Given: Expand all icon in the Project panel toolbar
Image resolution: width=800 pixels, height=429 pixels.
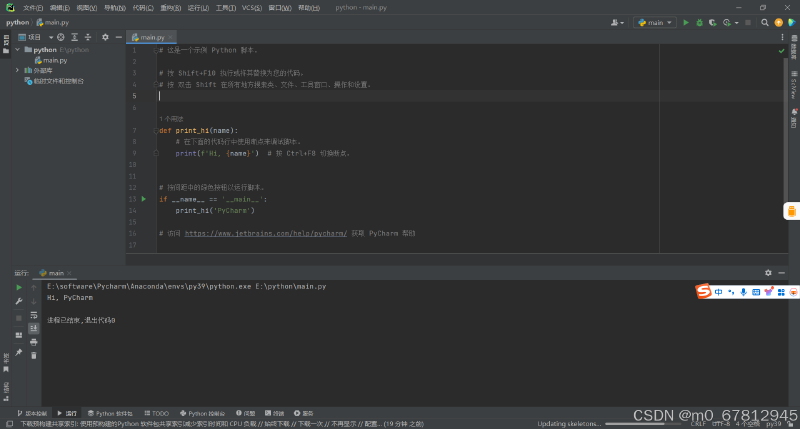Looking at the screenshot, I should click(74, 37).
